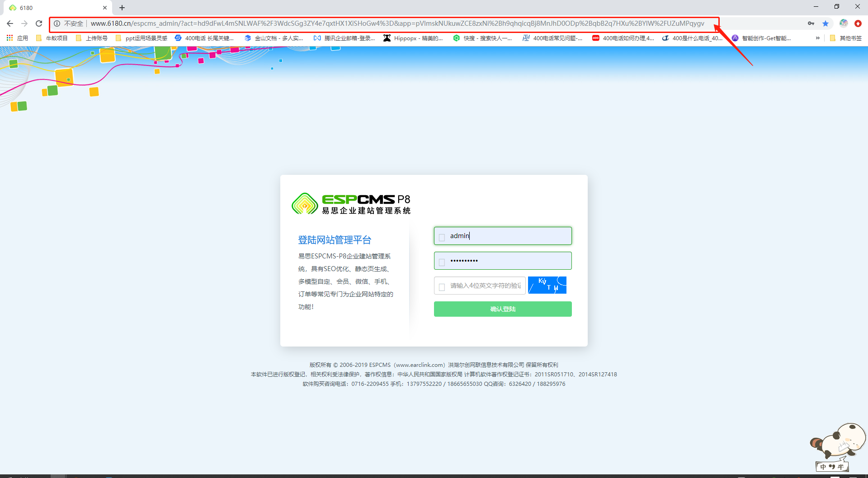
Task: Click the user icon in username field
Action: click(442, 237)
